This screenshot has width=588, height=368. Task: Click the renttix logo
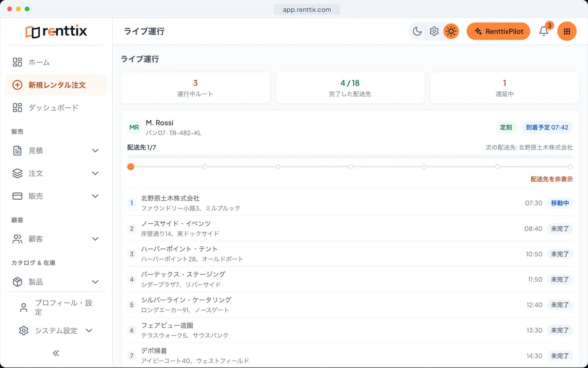coord(56,31)
